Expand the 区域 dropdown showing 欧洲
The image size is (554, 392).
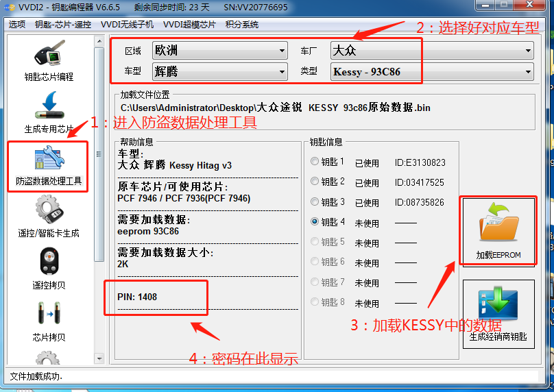tap(219, 51)
